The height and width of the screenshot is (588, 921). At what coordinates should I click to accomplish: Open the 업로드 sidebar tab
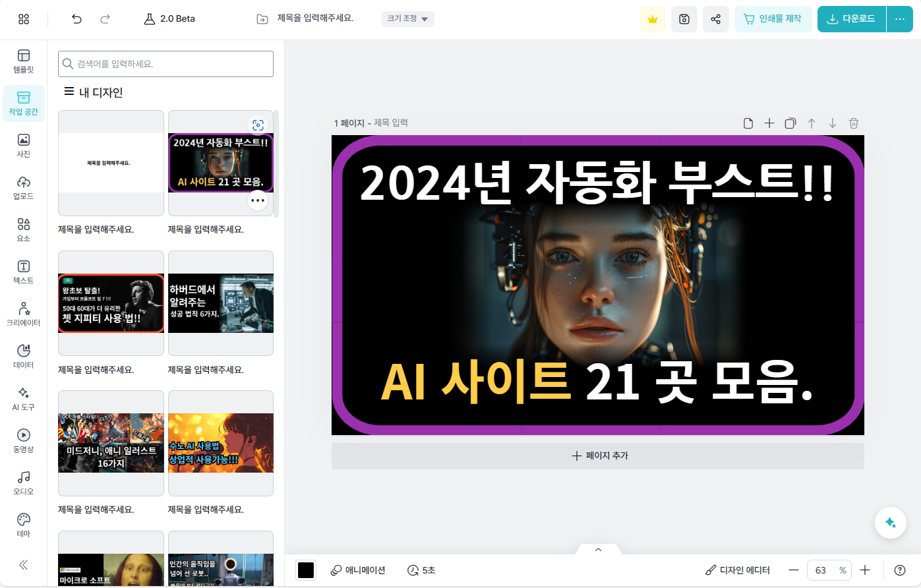pos(24,188)
